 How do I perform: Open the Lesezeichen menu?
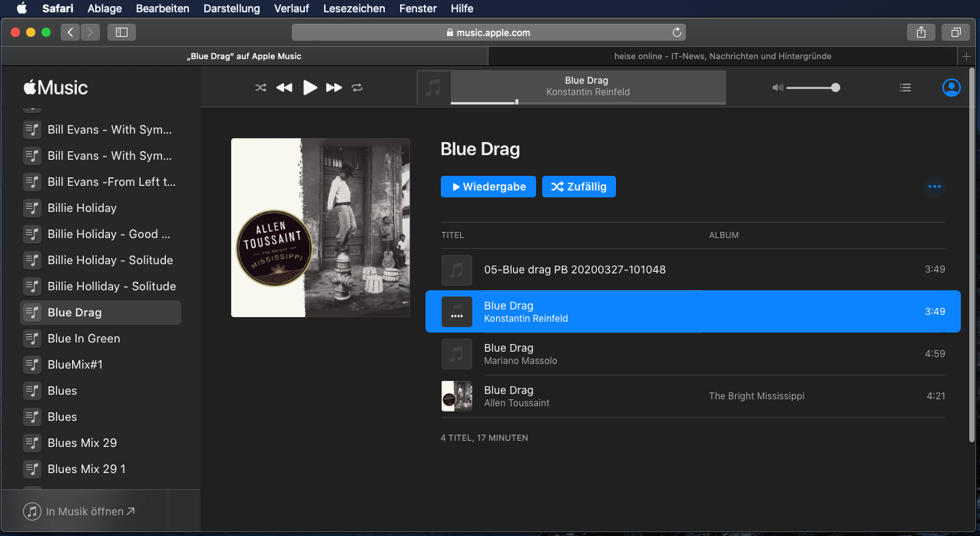pyautogui.click(x=355, y=8)
